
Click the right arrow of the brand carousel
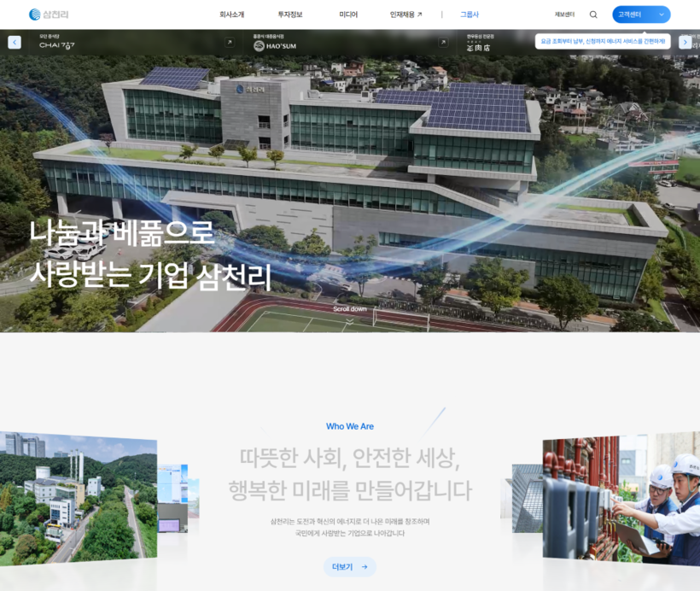[685, 42]
